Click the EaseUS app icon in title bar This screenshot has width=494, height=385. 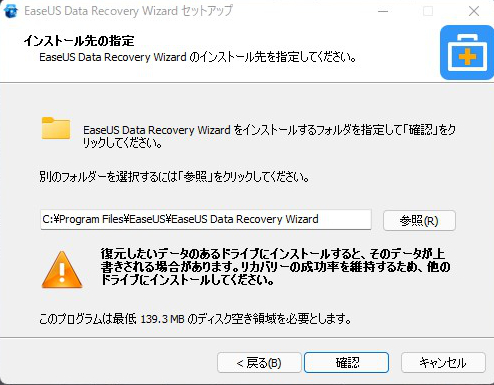pyautogui.click(x=10, y=11)
